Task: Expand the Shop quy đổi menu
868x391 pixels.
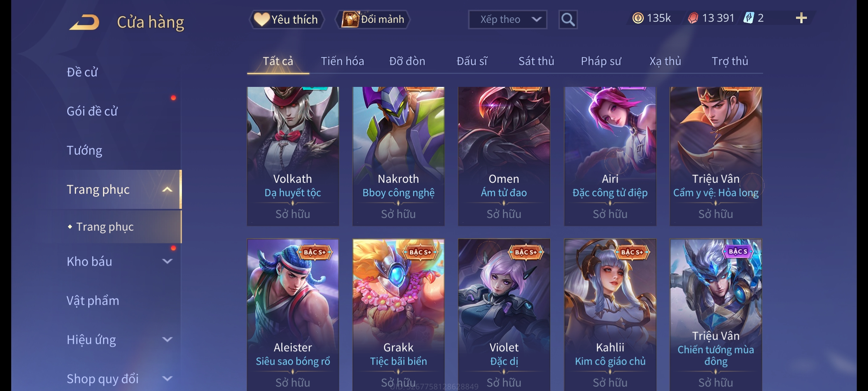Action: pyautogui.click(x=167, y=378)
